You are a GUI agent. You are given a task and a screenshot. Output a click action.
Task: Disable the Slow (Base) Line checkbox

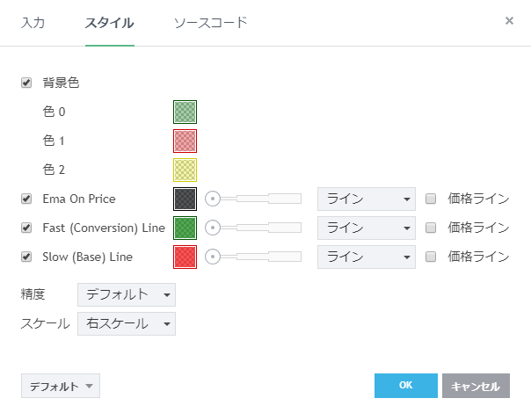point(26,257)
